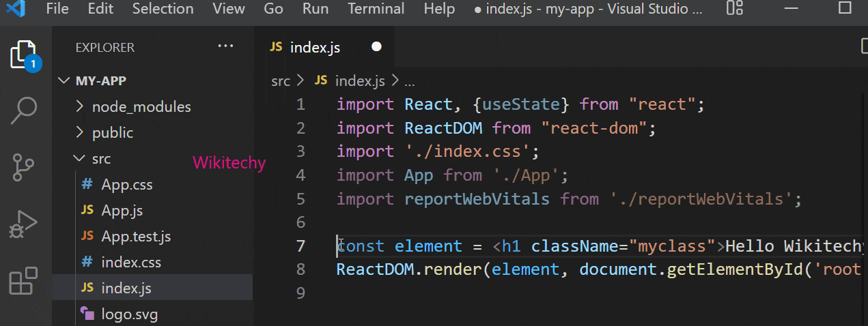Select the index.js editor tab

click(314, 47)
